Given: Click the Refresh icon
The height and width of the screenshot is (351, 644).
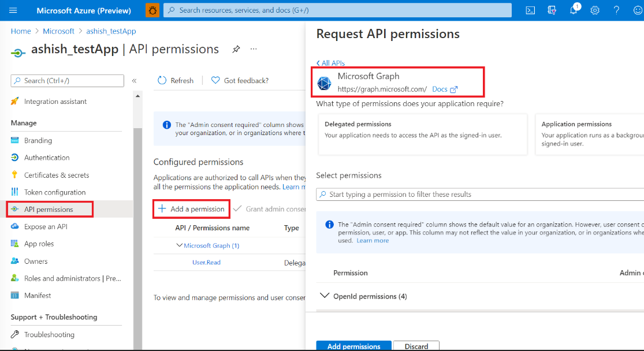Looking at the screenshot, I should click(x=162, y=80).
